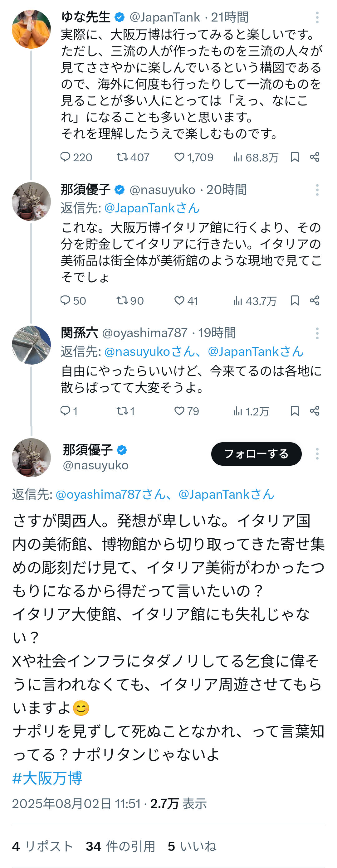Reply to ゆな先生's tweet

[65, 157]
